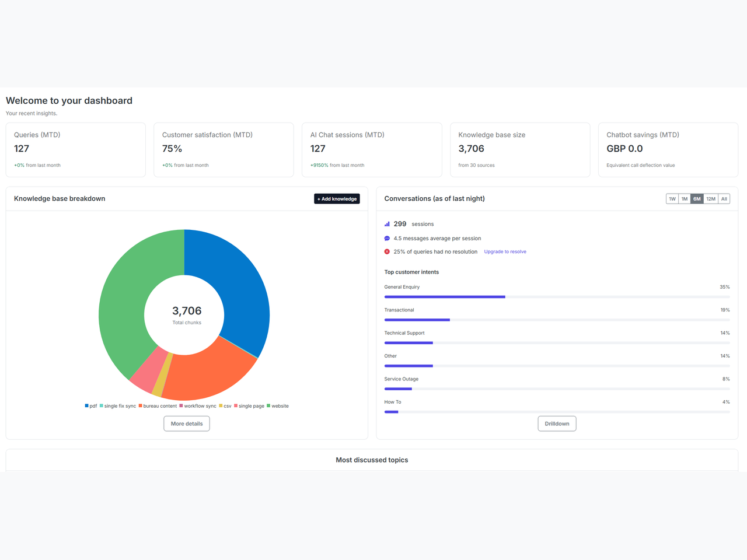This screenshot has width=747, height=560.
Task: Click the Transactional intent progress bar
Action: pyautogui.click(x=557, y=320)
